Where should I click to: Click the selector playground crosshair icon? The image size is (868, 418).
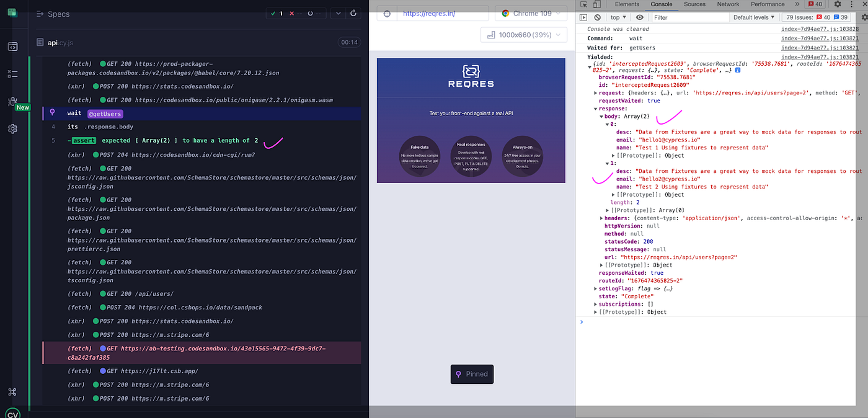(387, 14)
